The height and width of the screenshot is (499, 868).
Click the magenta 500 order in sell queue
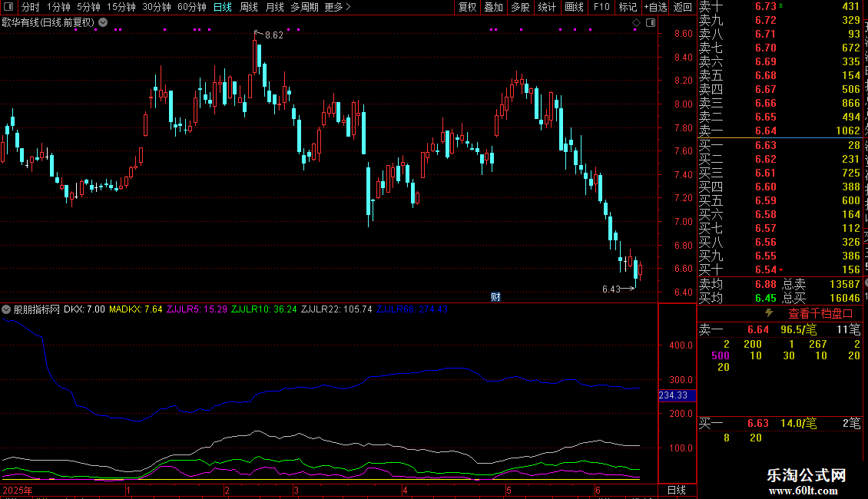tap(721, 355)
